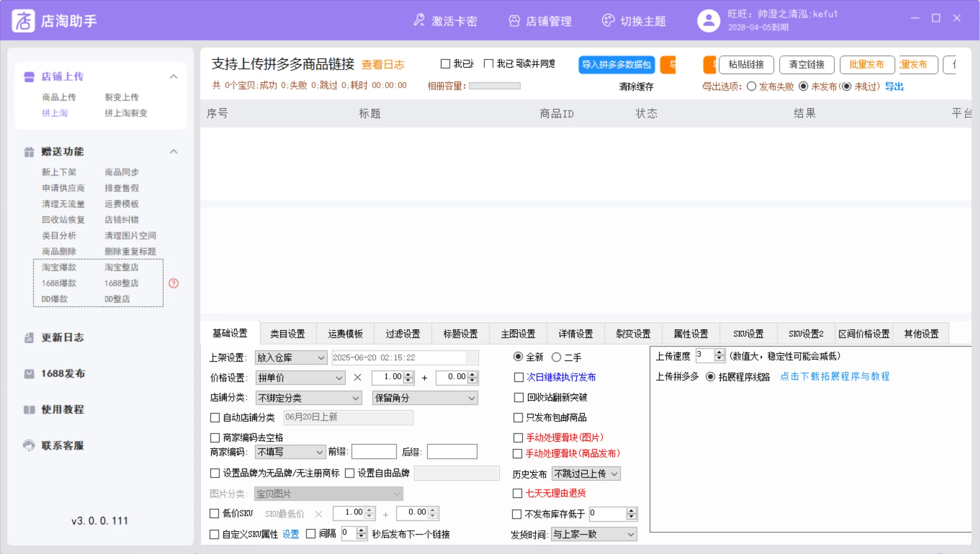Click the 前缀 input field
Image resolution: width=980 pixels, height=554 pixels.
374,452
